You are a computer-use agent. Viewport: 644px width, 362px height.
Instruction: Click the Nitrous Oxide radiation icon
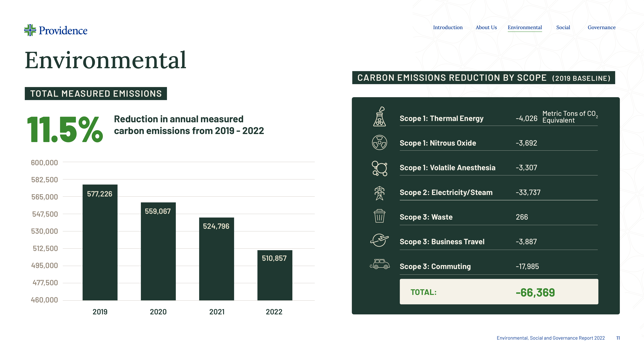coord(379,142)
